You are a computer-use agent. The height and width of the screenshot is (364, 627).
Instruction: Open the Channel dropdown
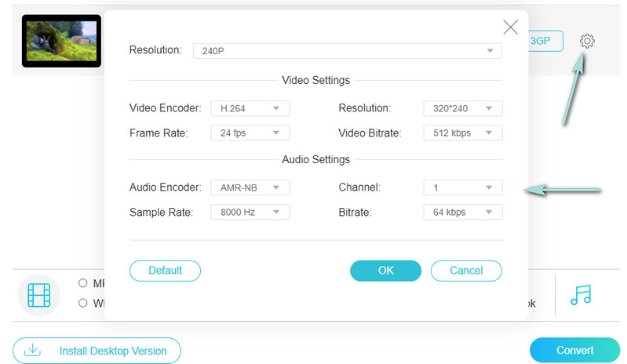pyautogui.click(x=462, y=187)
